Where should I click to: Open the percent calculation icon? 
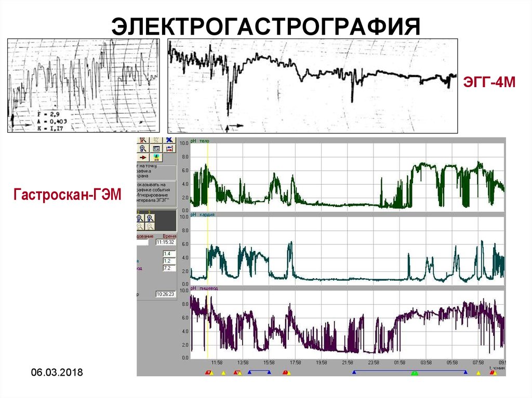coord(155,139)
